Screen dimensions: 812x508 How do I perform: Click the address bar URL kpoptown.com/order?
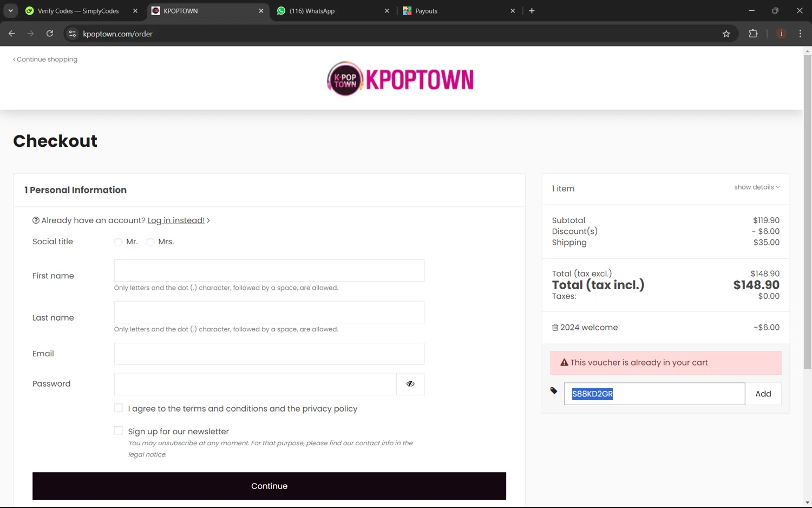[117, 34]
